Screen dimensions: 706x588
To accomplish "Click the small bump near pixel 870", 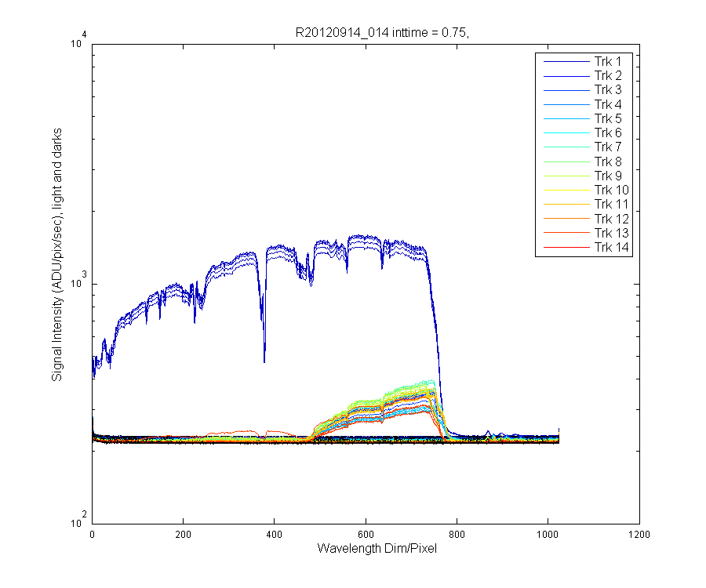I will point(488,434).
